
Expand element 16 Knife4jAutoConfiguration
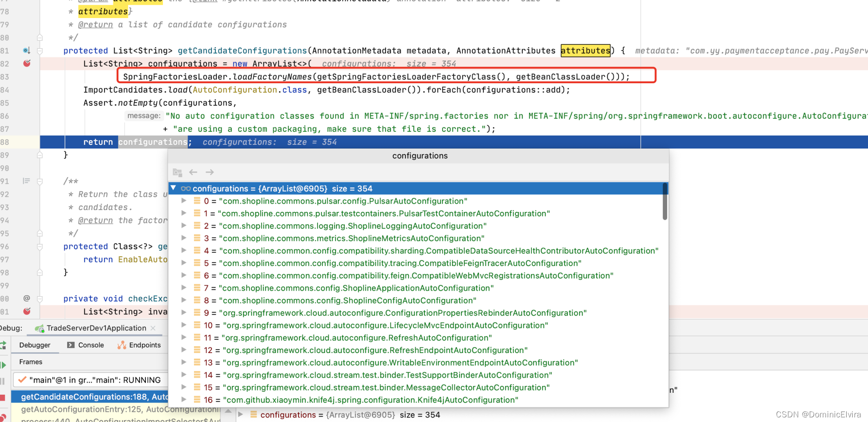[184, 399]
